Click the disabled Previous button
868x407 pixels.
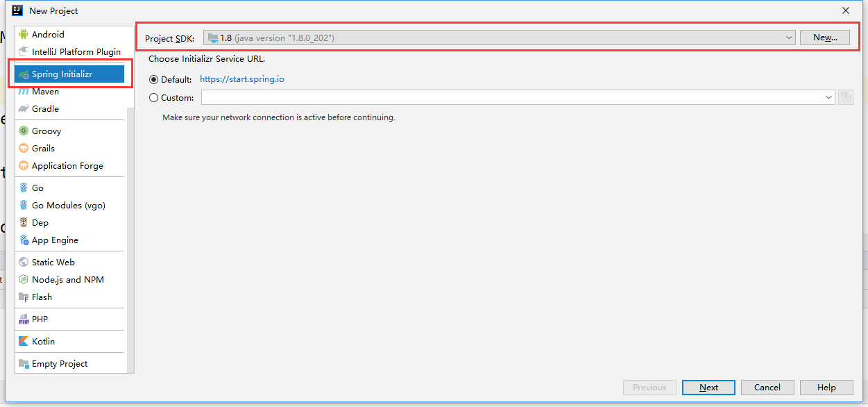(649, 388)
